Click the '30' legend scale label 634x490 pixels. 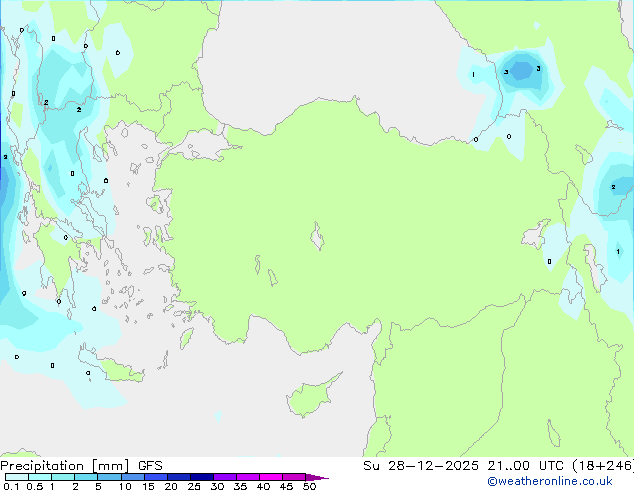point(217,486)
